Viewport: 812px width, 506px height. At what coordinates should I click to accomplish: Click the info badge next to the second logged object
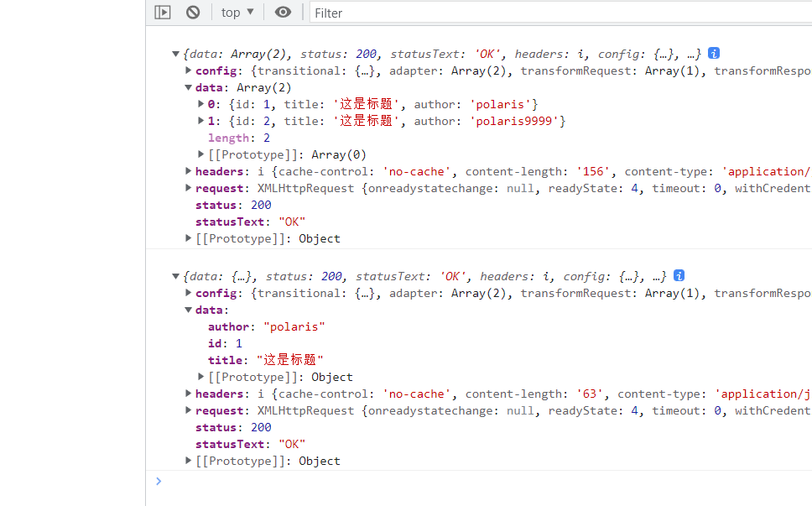point(679,275)
